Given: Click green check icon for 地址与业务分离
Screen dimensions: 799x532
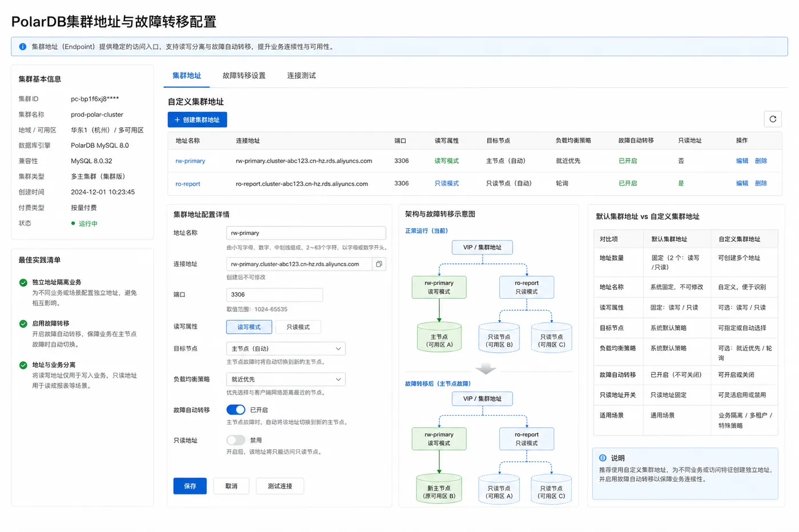Looking at the screenshot, I should pos(23,365).
